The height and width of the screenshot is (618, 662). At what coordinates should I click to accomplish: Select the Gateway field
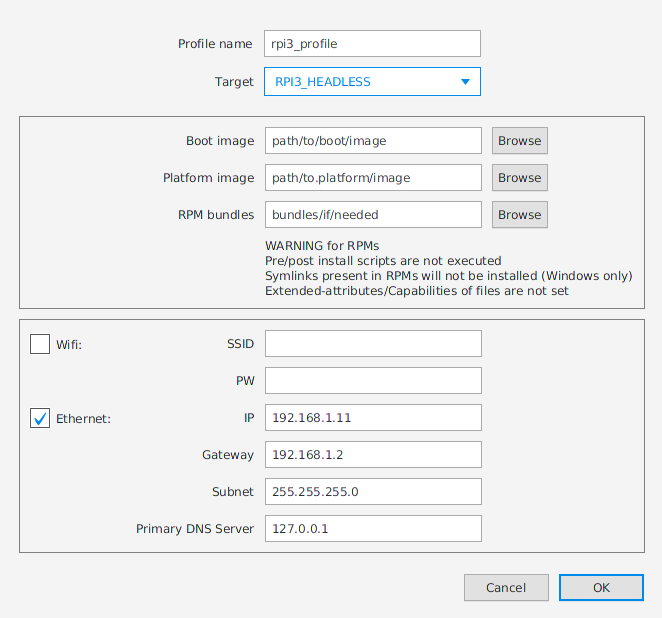pyautogui.click(x=372, y=455)
